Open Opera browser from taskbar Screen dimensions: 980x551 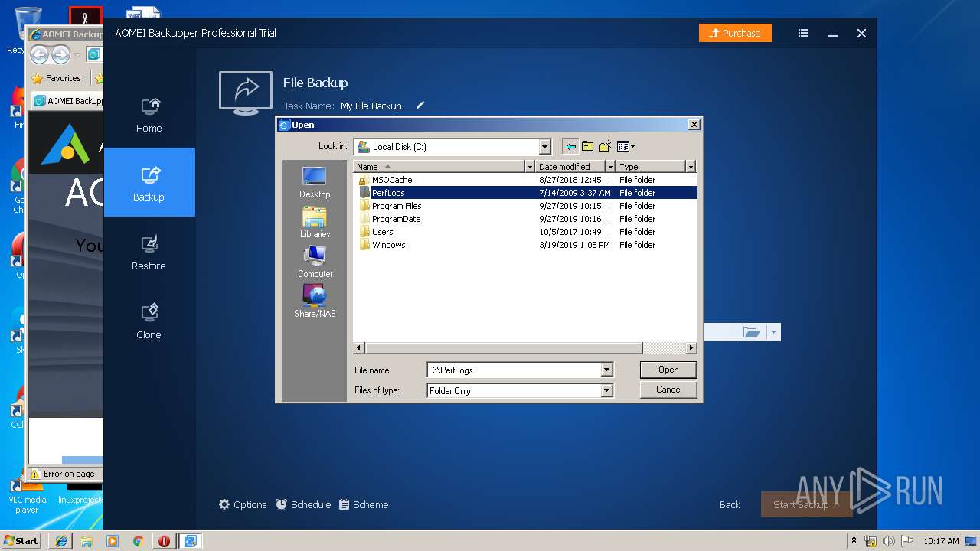point(164,541)
